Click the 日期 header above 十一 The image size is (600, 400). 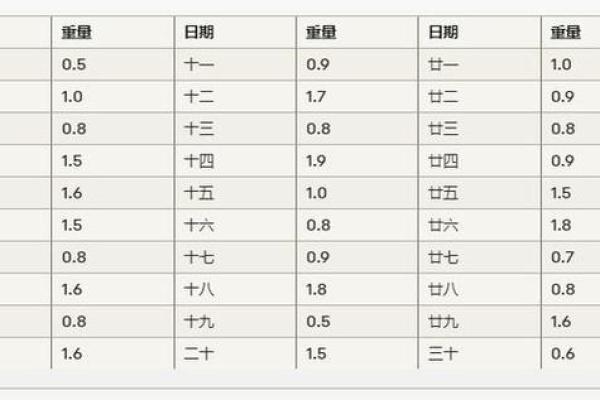199,33
